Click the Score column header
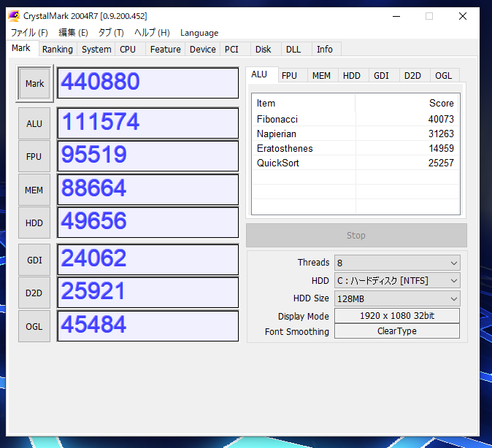Image resolution: width=492 pixels, height=448 pixels. (407, 103)
